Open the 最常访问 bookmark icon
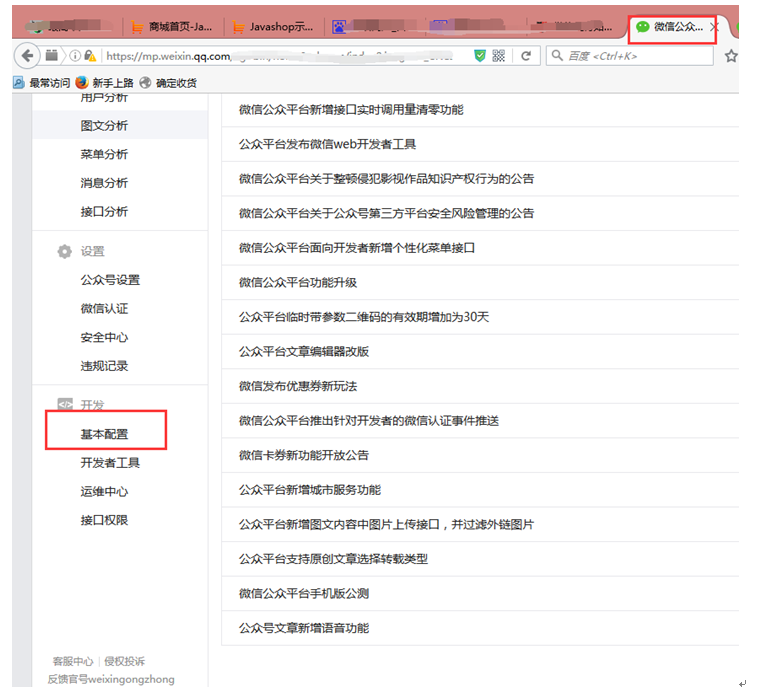The image size is (758, 695). pos(18,83)
